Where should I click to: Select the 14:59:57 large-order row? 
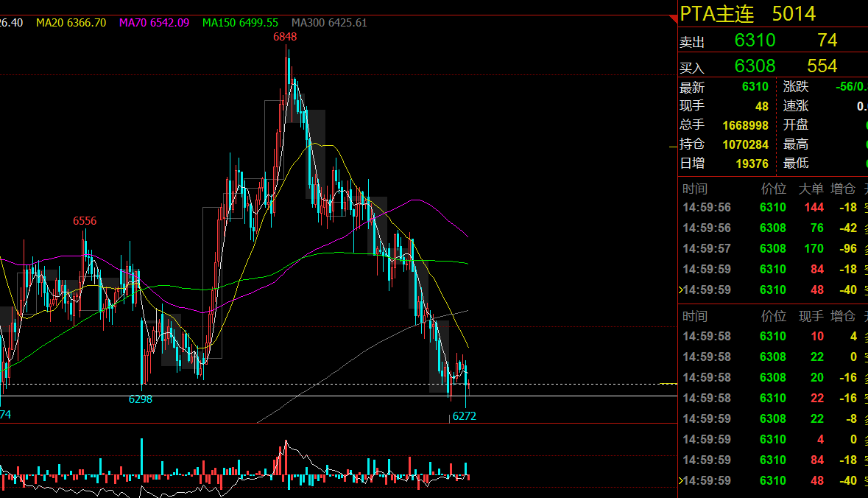pyautogui.click(x=772, y=248)
